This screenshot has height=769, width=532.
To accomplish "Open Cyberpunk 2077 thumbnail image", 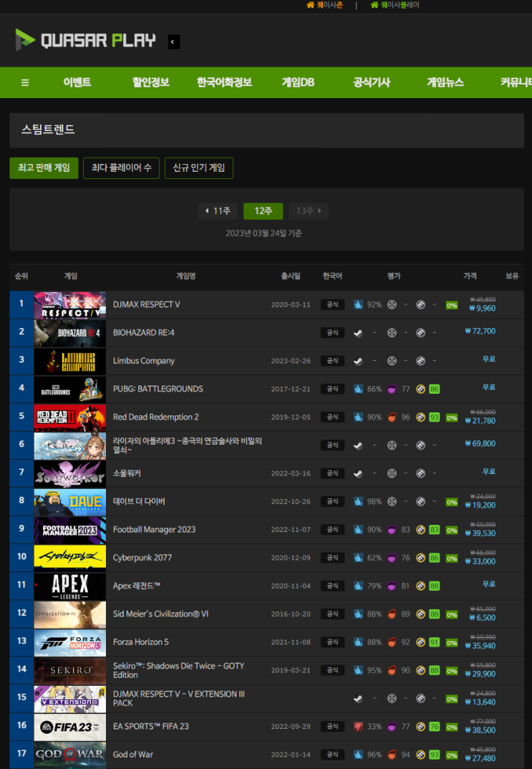I will tap(69, 558).
